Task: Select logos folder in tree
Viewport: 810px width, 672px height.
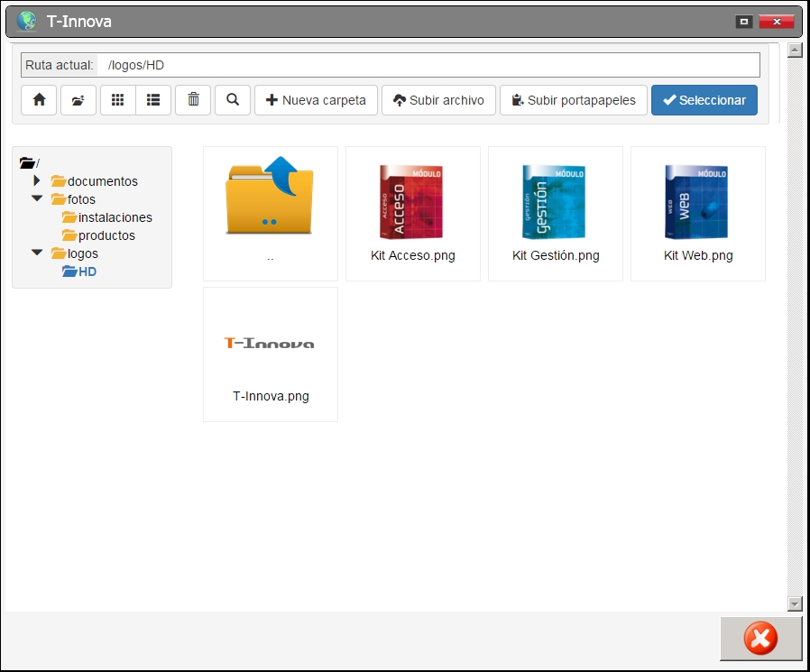Action: tap(74, 253)
